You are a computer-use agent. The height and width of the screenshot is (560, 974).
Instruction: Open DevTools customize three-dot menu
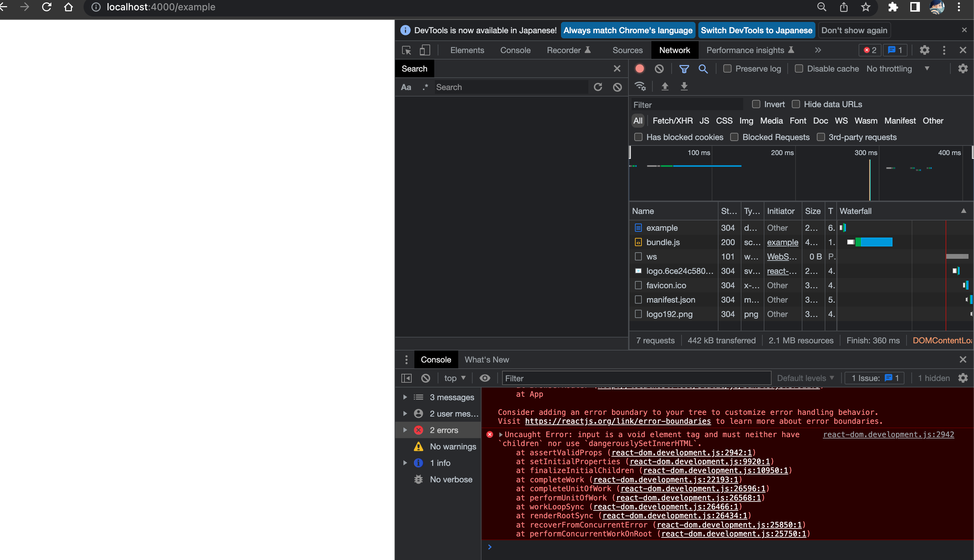(x=944, y=50)
